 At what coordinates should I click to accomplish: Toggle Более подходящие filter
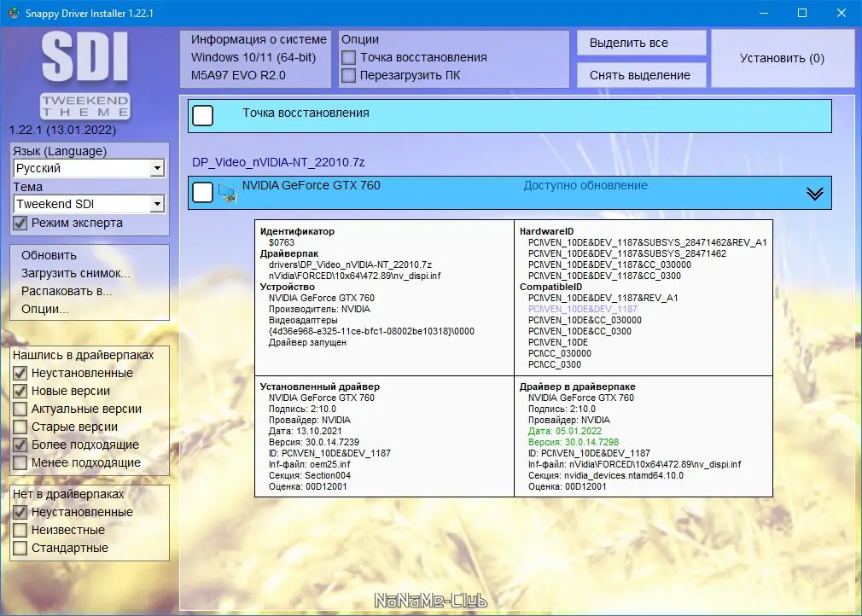pos(20,445)
